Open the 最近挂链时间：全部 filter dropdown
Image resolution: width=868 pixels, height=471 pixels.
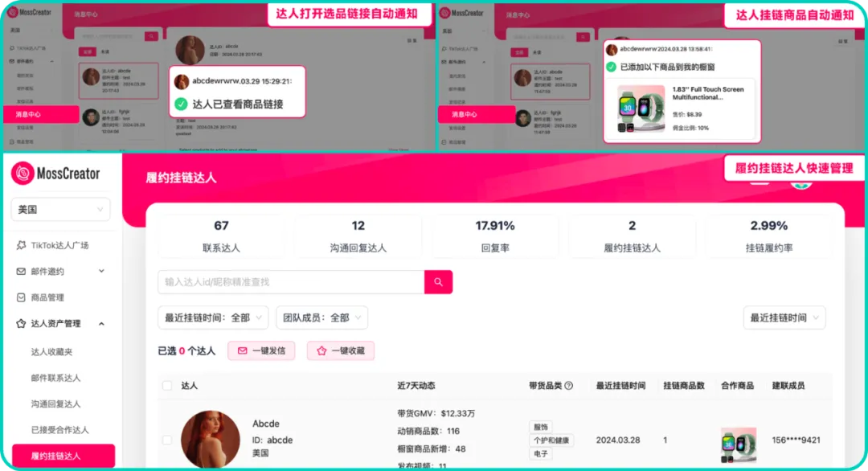213,317
